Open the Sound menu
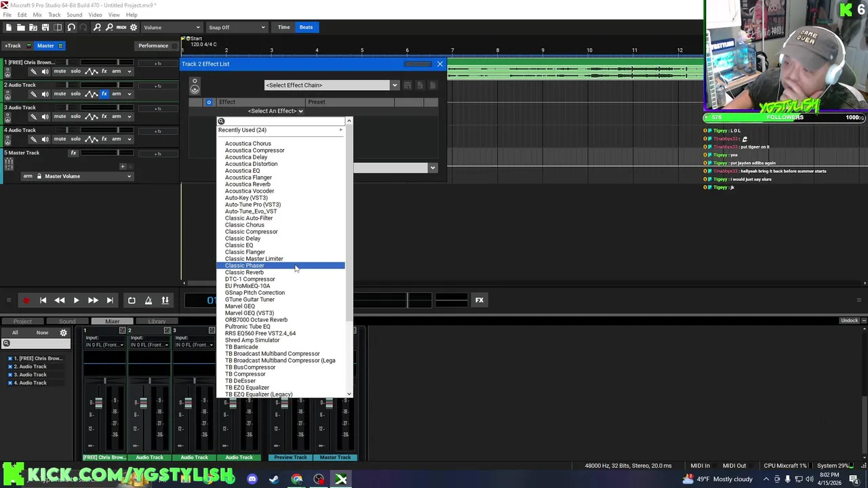868x488 pixels. click(x=75, y=15)
